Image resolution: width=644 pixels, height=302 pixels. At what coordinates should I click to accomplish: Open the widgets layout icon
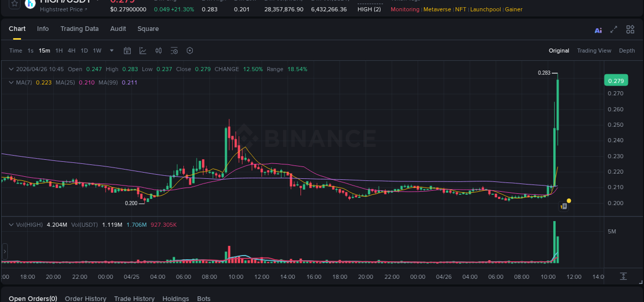click(x=630, y=30)
